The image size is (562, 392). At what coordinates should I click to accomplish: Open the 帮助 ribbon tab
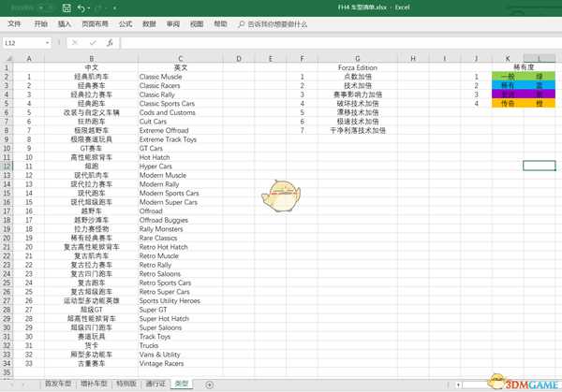point(220,24)
